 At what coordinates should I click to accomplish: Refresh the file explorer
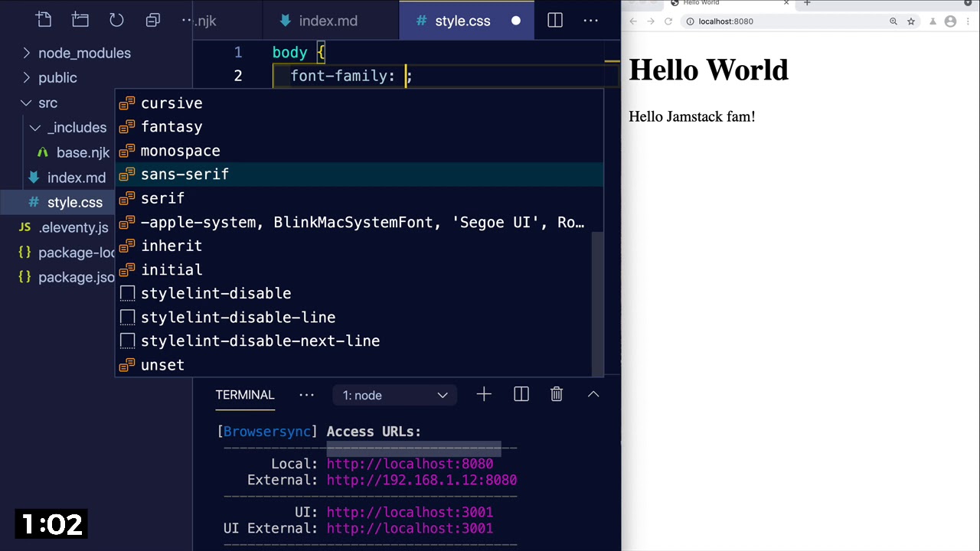(116, 21)
